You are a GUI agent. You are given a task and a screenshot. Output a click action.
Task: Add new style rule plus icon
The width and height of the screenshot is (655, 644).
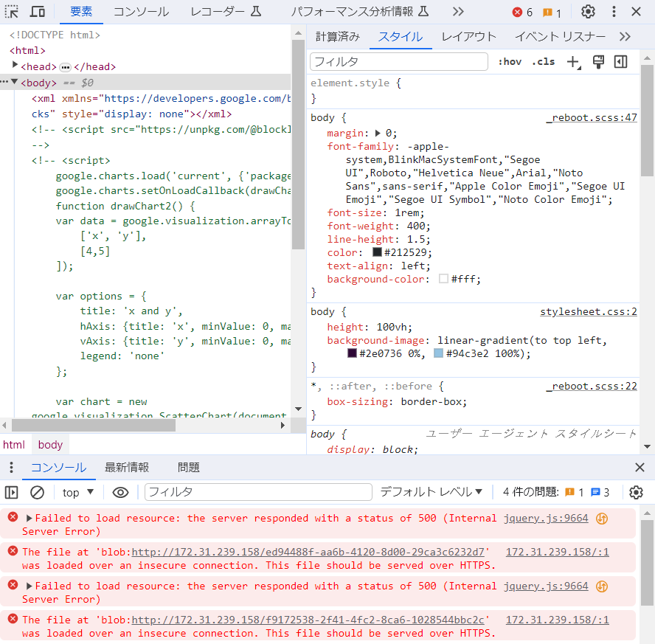572,62
